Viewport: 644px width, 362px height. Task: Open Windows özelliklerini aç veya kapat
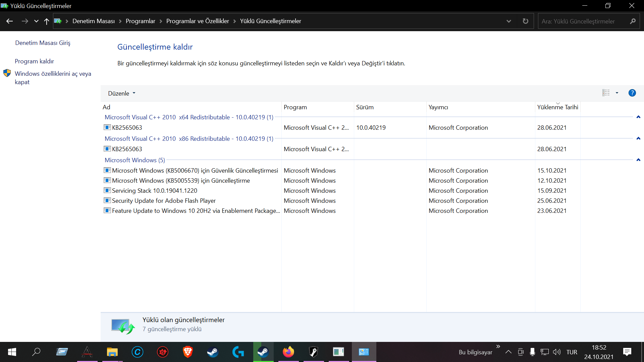(x=53, y=78)
